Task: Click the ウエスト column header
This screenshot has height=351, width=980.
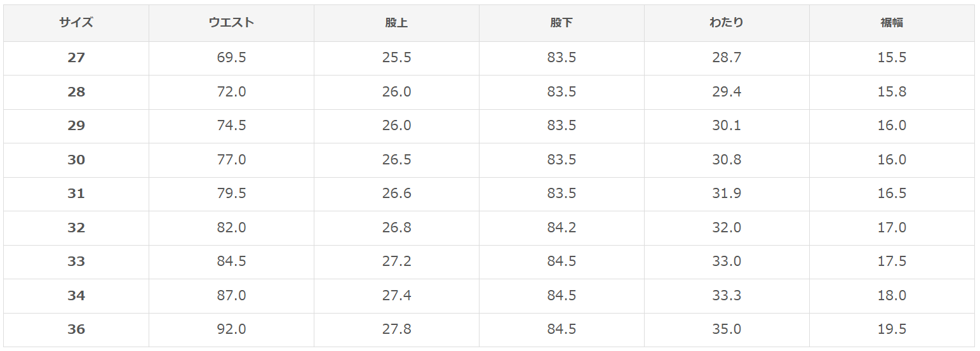Action: click(x=231, y=23)
